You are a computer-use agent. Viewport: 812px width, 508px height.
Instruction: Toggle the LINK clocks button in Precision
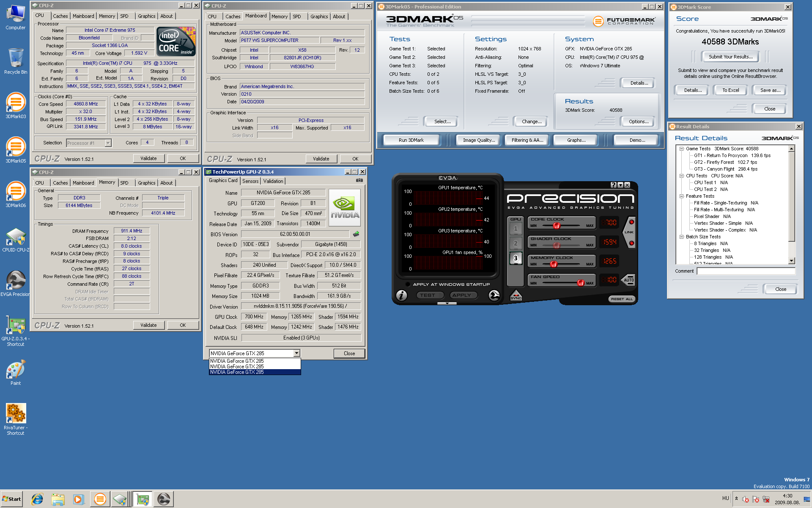click(x=629, y=232)
